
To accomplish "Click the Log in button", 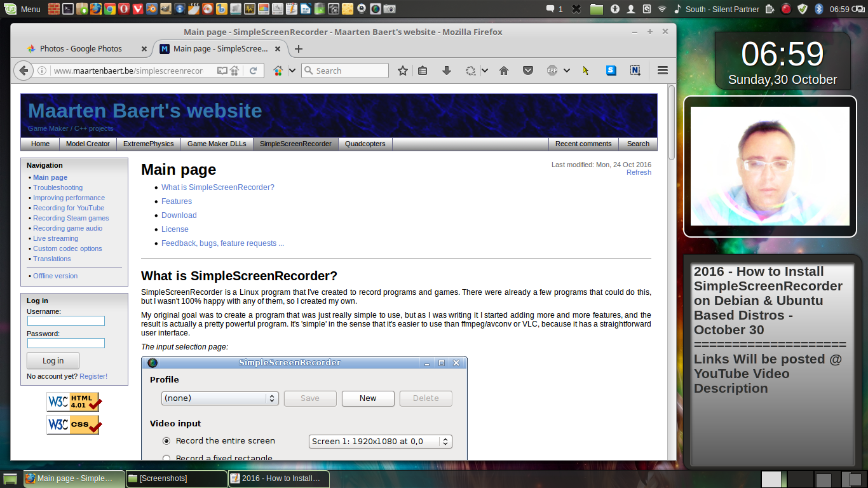I will (x=53, y=361).
